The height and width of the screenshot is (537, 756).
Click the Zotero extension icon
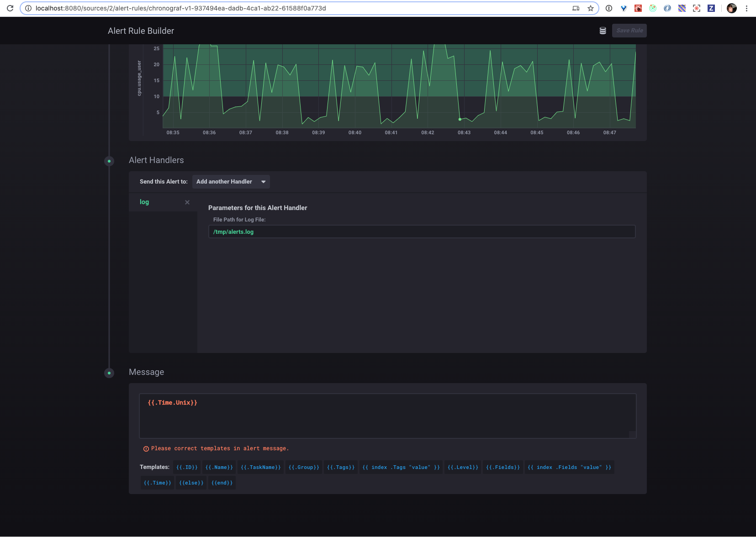(x=711, y=8)
